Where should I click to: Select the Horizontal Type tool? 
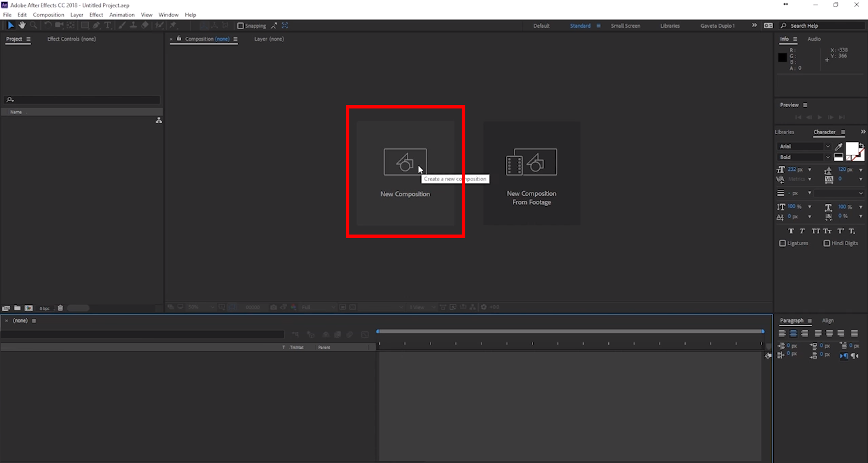[x=107, y=26]
